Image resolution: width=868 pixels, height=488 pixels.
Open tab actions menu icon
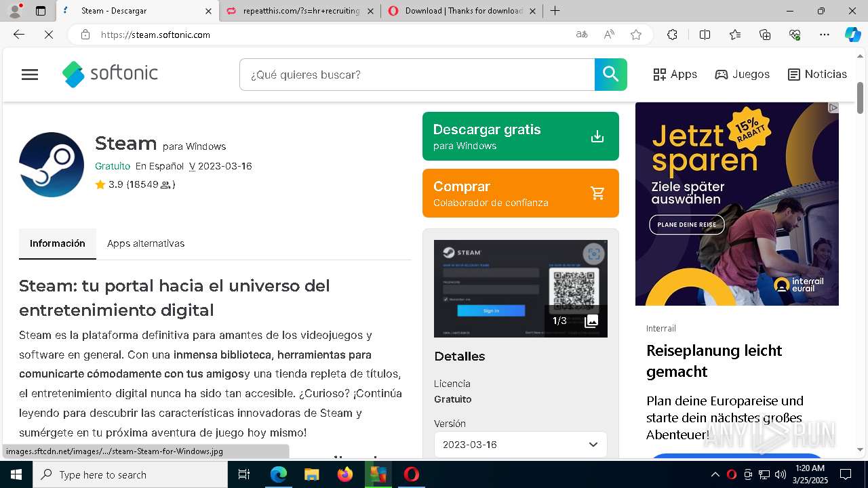click(41, 11)
